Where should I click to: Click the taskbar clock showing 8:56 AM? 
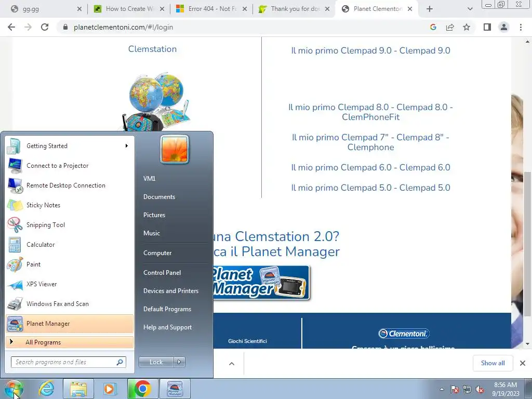(506, 389)
